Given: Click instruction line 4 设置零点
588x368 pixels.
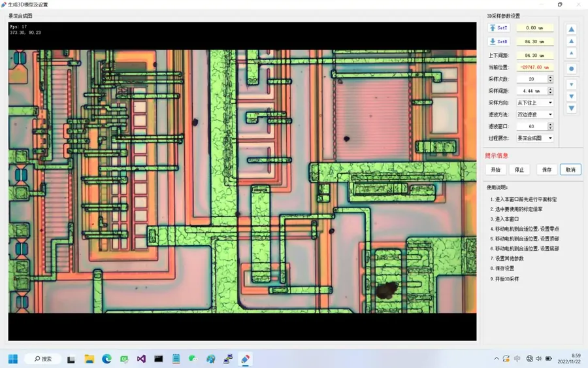Looking at the screenshot, I should point(525,229).
